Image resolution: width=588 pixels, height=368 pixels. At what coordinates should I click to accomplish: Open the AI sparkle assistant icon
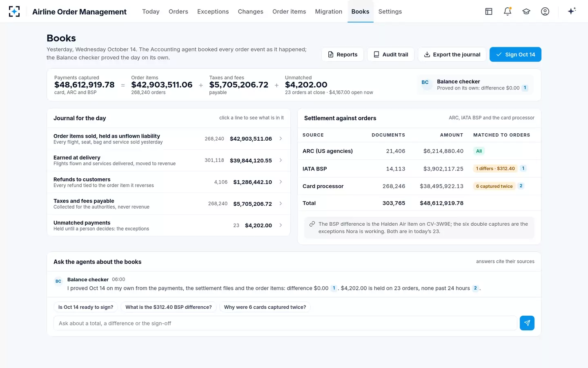572,11
